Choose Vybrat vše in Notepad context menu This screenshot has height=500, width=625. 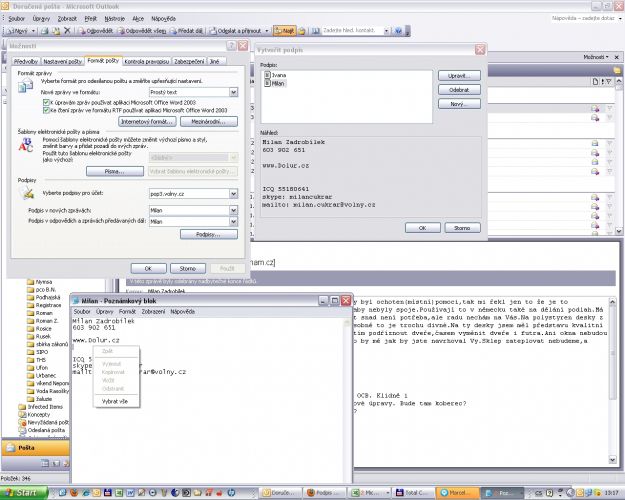[x=115, y=402]
